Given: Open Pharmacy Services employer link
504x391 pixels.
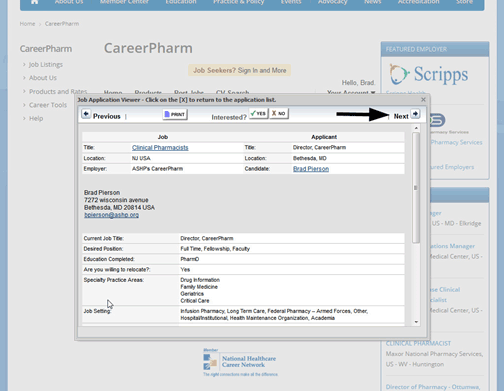Looking at the screenshot, I should point(456,142).
